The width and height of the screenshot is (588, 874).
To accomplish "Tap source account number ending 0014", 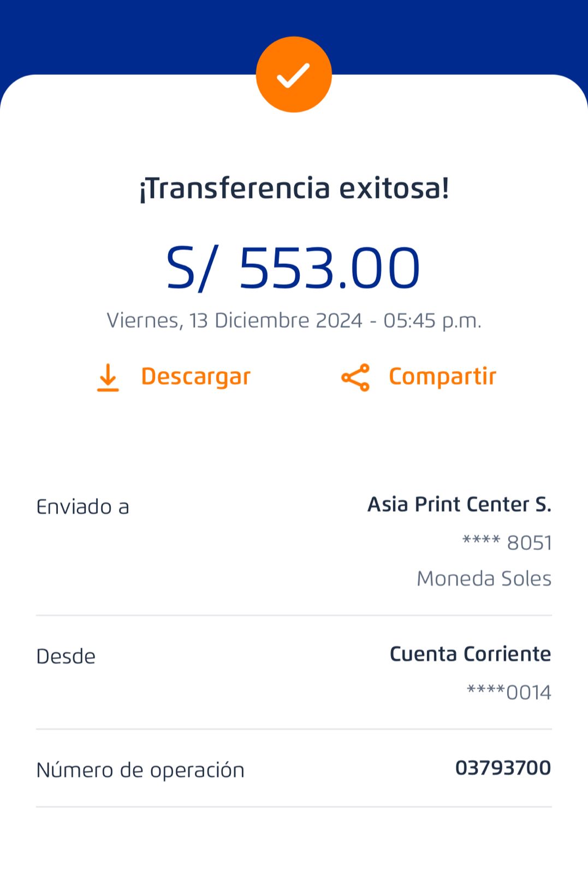I will (x=509, y=692).
